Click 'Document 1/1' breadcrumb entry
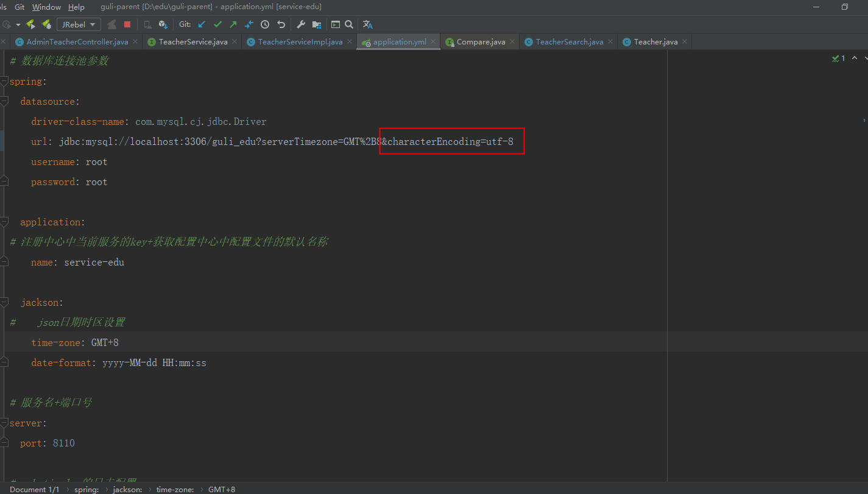The image size is (868, 494). point(35,490)
